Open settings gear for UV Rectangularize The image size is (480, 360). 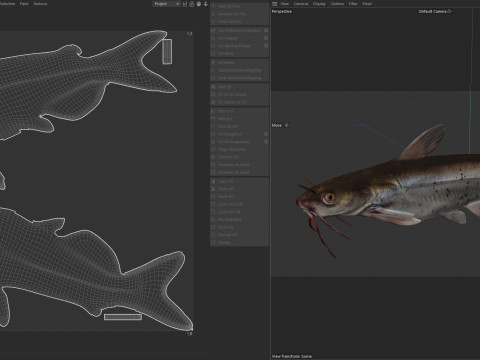pos(266,142)
